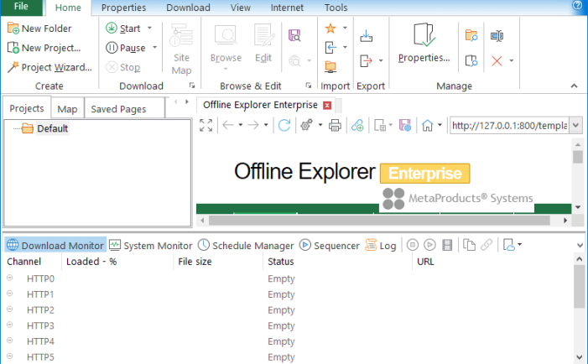Click the Favorites star icon in Import
588x364 pixels.
[x=330, y=29]
